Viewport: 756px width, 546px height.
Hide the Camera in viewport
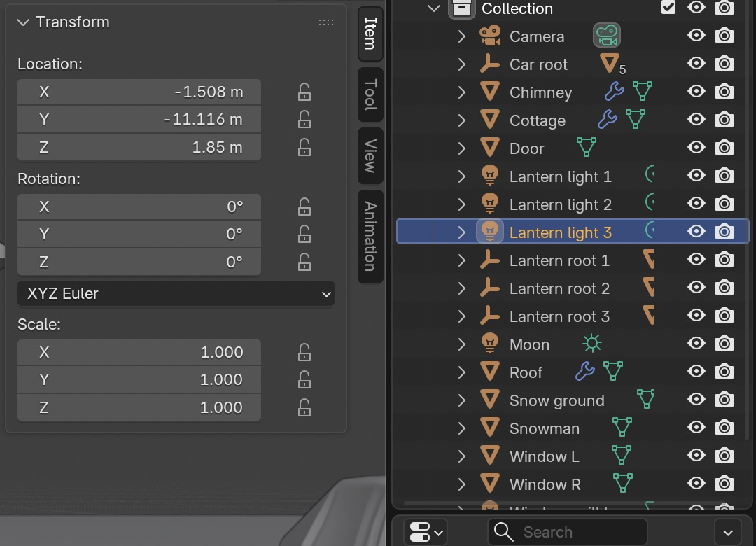(x=696, y=35)
